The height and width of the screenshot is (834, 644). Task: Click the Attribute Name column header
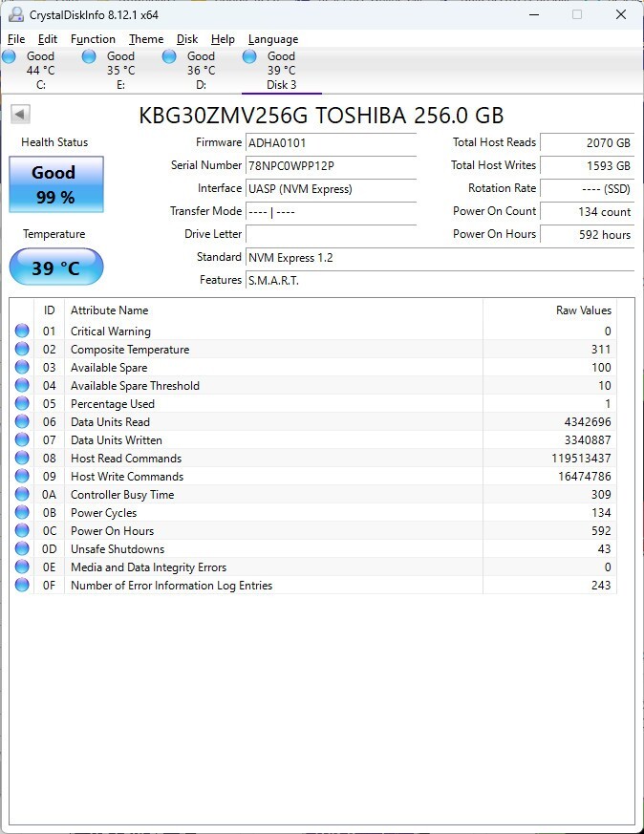(273, 310)
